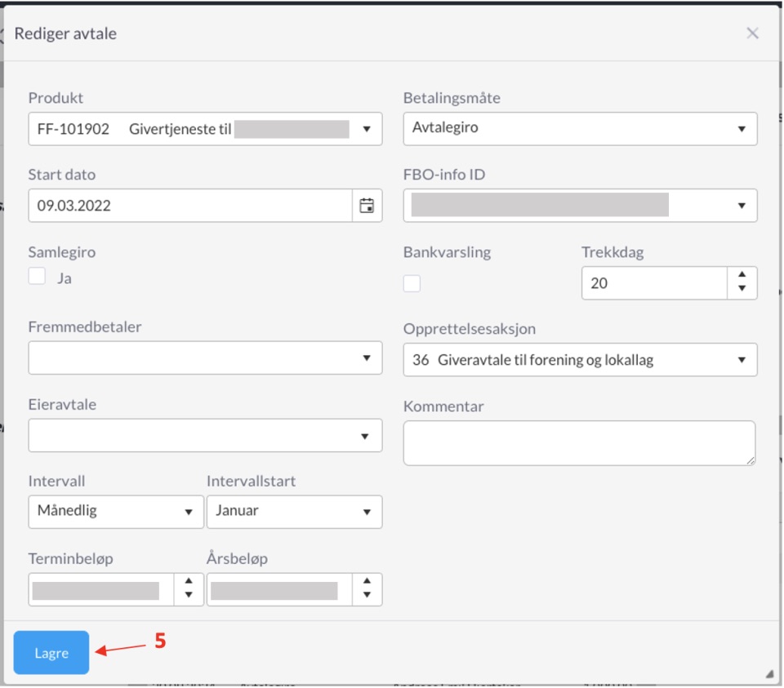Viewport: 784px width, 688px height.
Task: Increase the Terminbeløp amount
Action: point(189,582)
